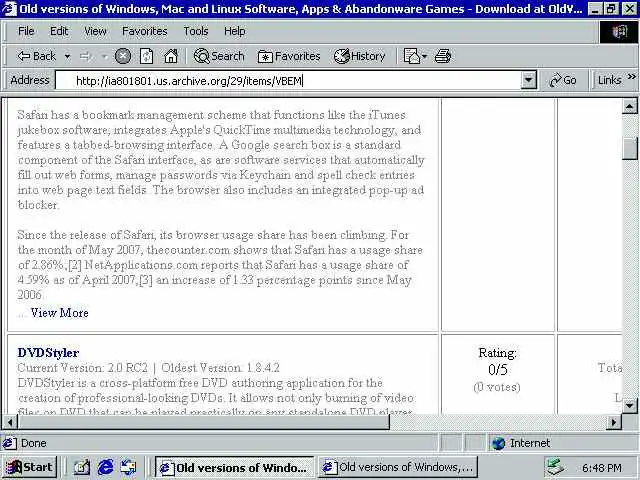The width and height of the screenshot is (640, 480).
Task: Click the Internet Explorer logo throbber
Action: click(x=619, y=31)
